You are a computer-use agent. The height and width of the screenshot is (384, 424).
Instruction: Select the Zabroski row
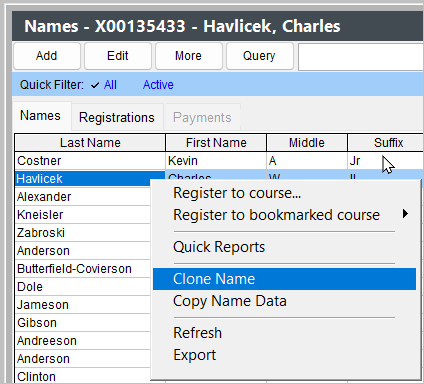83,233
